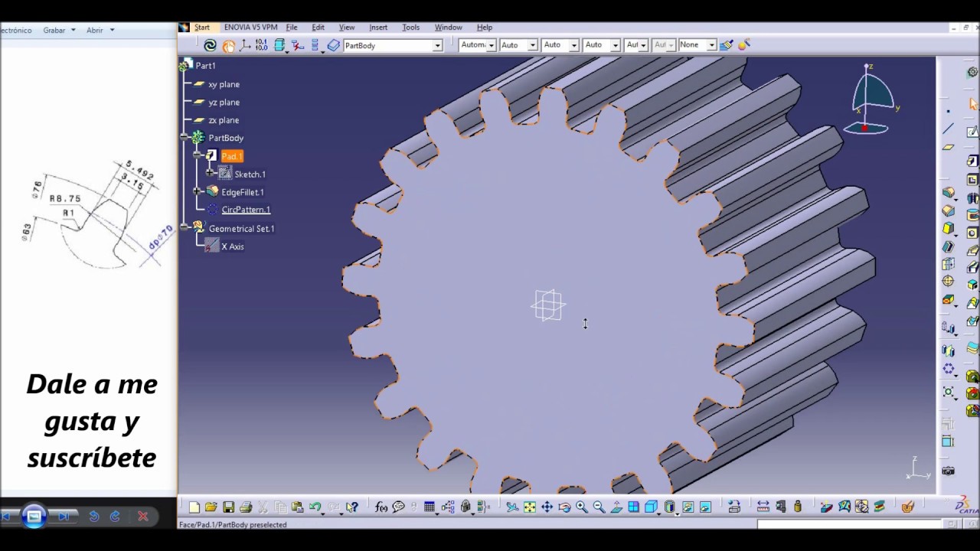The height and width of the screenshot is (551, 980).
Task: Open the Insert menu
Action: 378,28
